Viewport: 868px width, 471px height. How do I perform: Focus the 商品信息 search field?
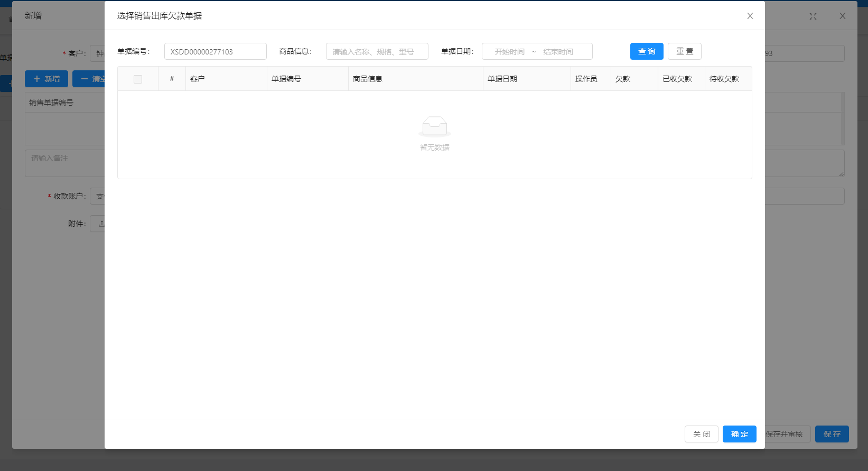tap(377, 51)
